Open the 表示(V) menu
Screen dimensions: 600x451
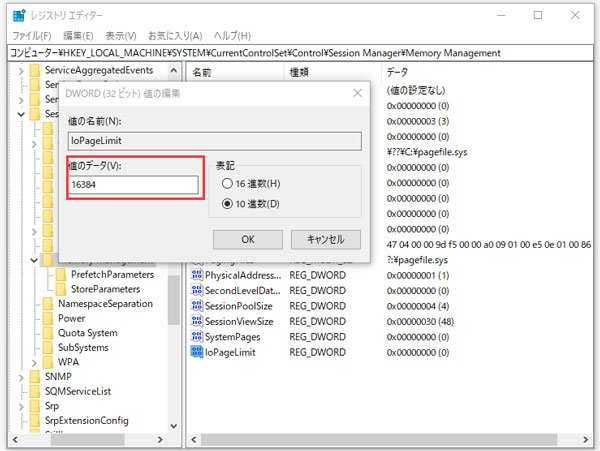pyautogui.click(x=121, y=36)
